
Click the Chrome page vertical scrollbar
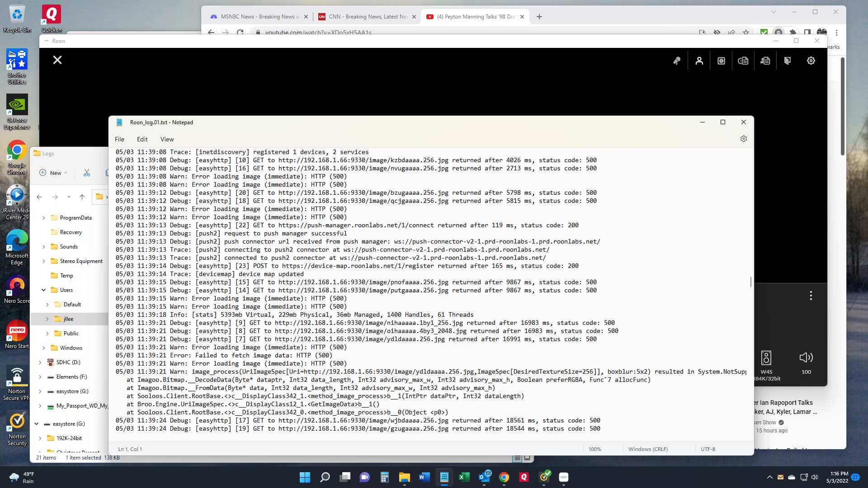coord(843,106)
